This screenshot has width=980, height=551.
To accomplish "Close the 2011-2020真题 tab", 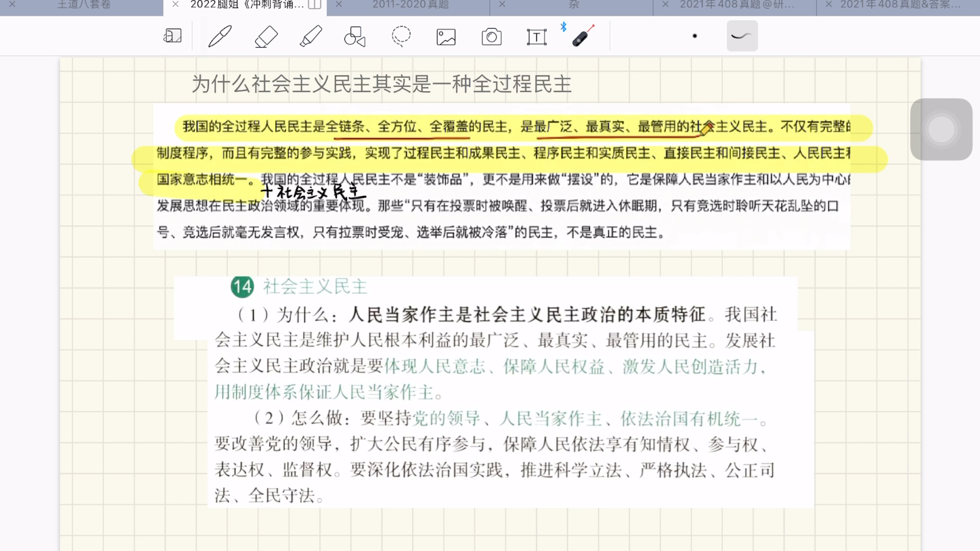I will point(339,5).
